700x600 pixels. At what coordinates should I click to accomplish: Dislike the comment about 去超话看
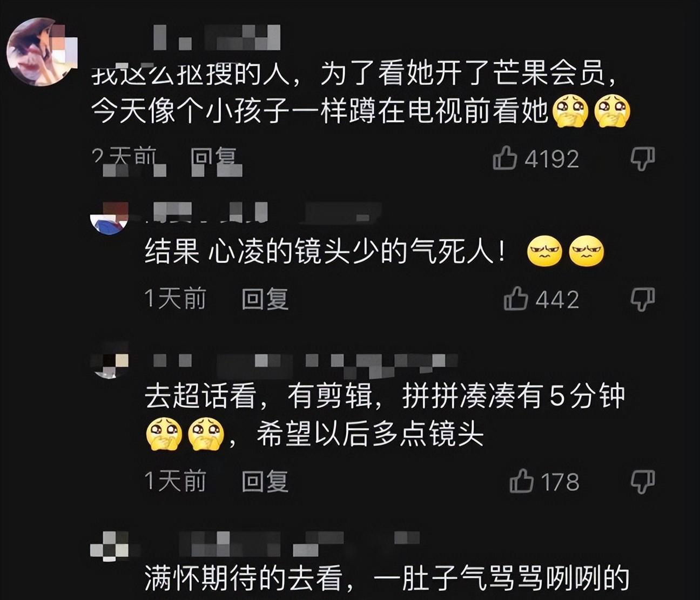click(x=643, y=481)
